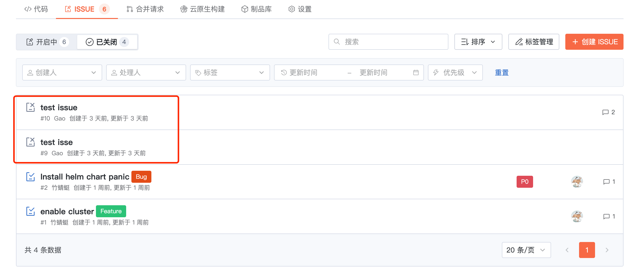Click the completed icon beside Install helm chart panic
The image size is (644, 280).
click(30, 177)
